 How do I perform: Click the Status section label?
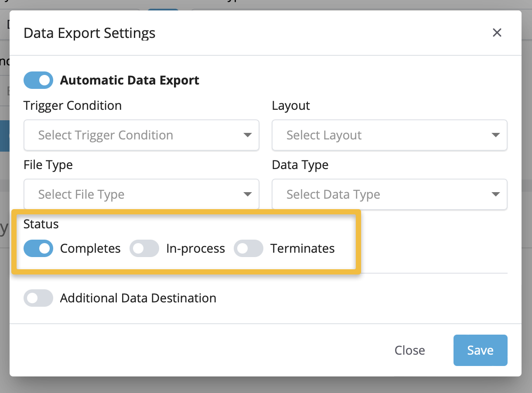point(41,224)
